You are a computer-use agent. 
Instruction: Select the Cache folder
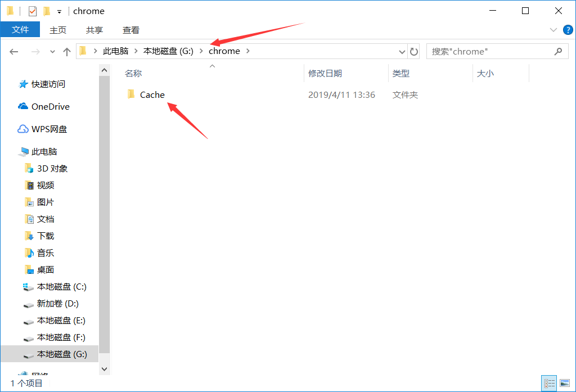click(152, 95)
